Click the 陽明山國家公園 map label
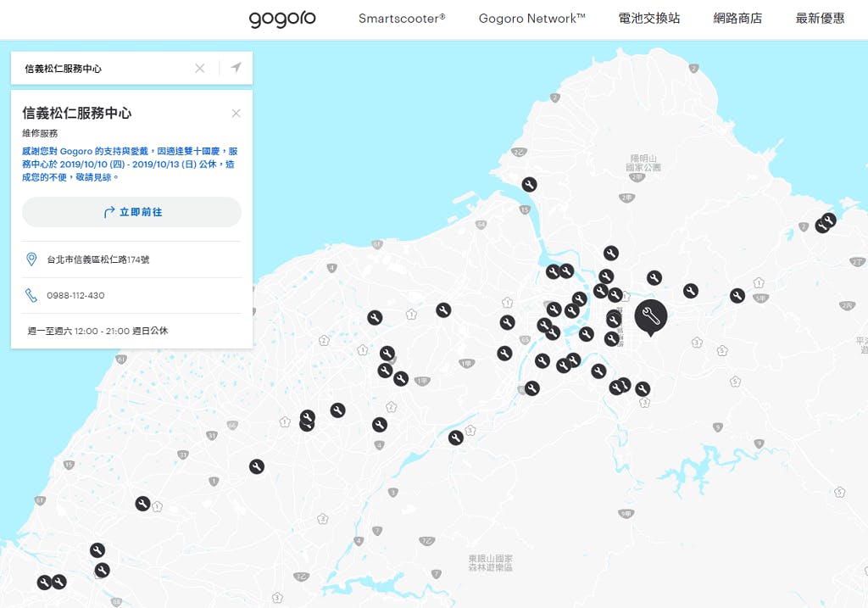The image size is (868, 608). pyautogui.click(x=643, y=163)
